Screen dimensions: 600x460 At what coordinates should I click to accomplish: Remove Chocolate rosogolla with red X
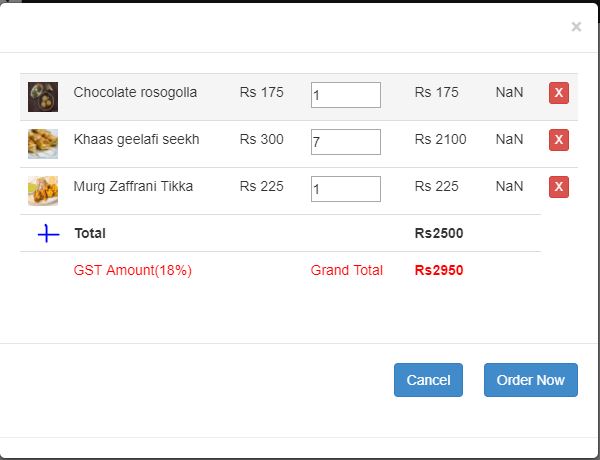coord(559,93)
